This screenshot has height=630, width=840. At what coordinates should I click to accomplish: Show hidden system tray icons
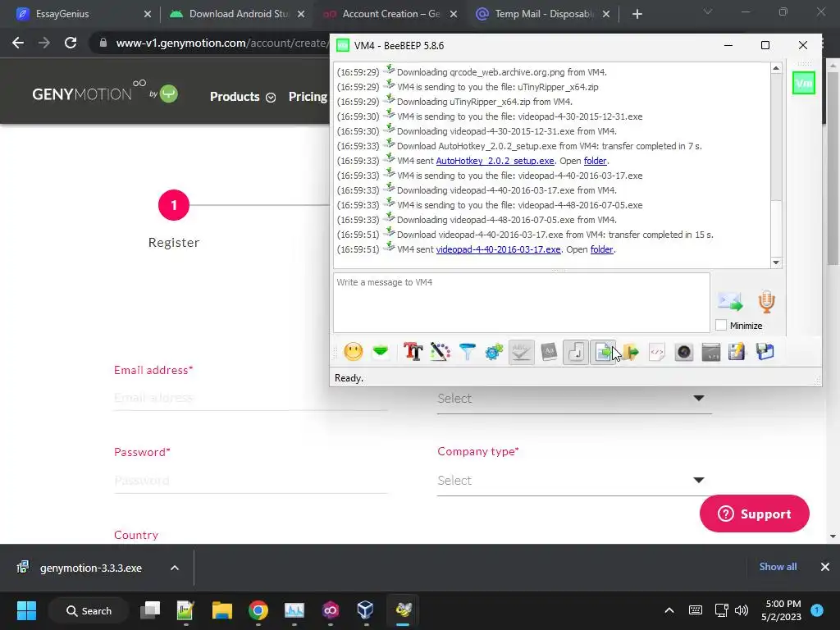669,610
